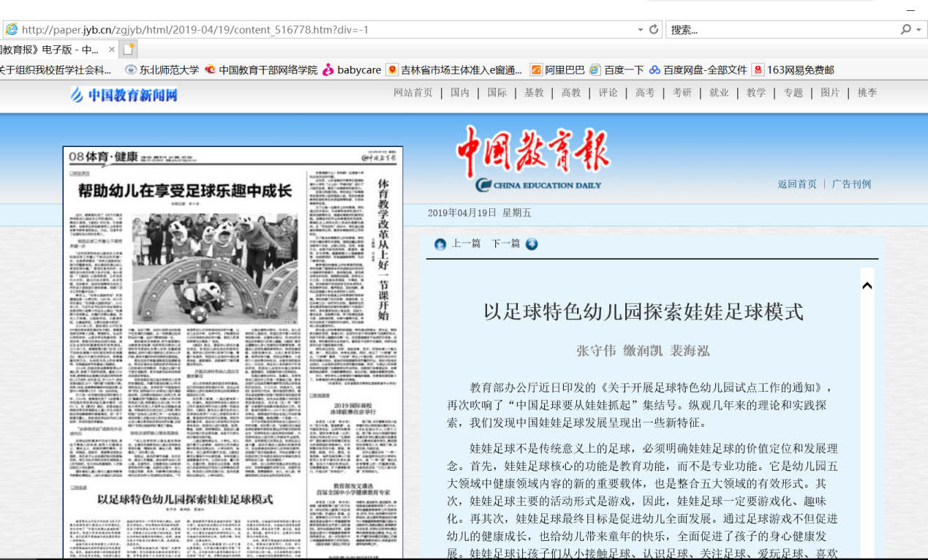Open the 教学 nav section

756,93
